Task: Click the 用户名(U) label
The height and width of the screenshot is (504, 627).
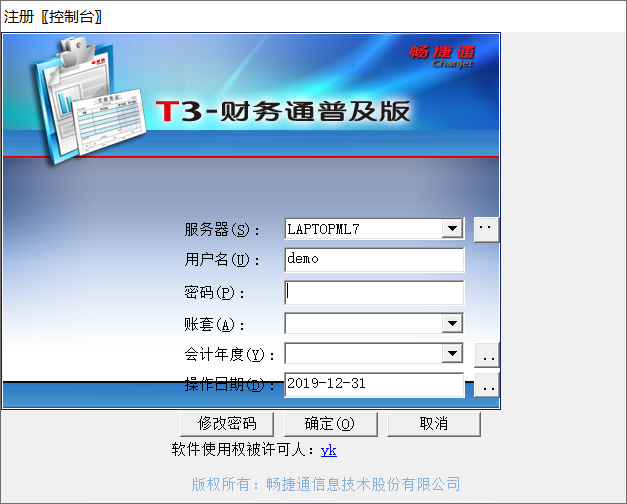Action: [x=222, y=260]
